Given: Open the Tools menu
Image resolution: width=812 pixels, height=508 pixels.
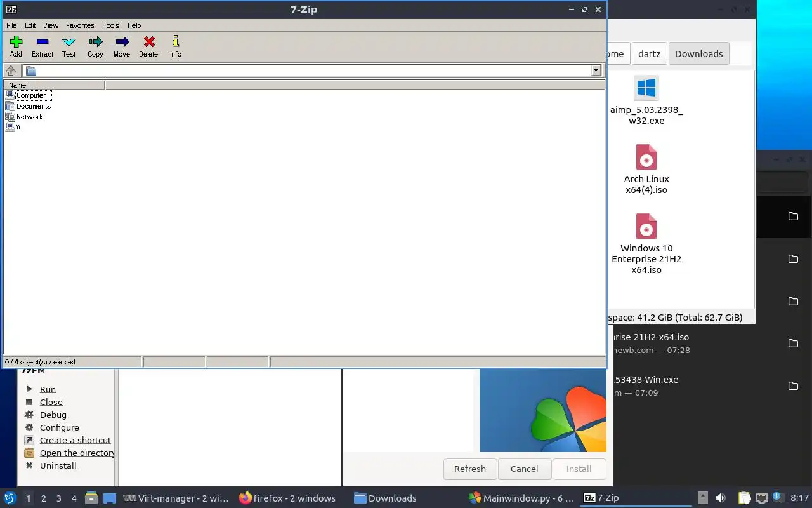Looking at the screenshot, I should tap(111, 25).
